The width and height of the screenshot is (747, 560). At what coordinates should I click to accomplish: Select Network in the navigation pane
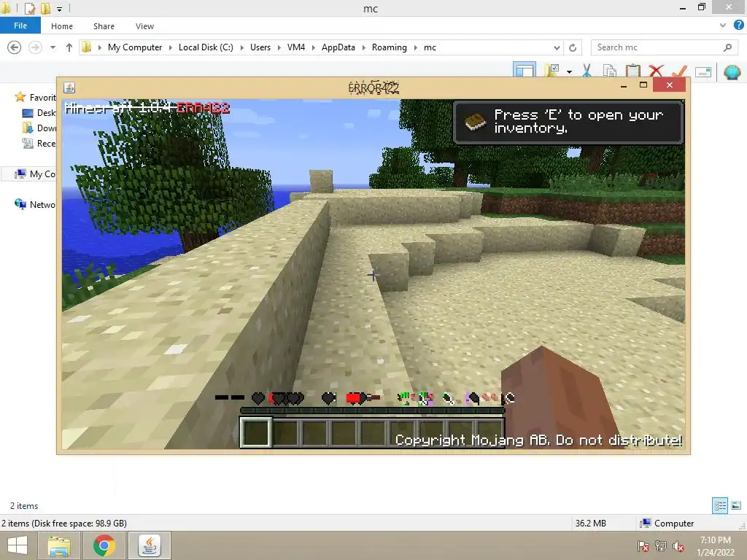(35, 204)
